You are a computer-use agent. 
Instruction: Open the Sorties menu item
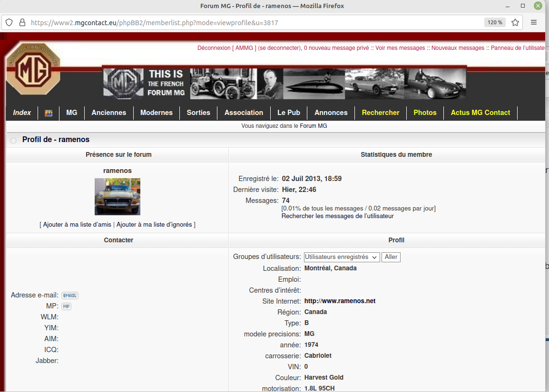coord(198,113)
